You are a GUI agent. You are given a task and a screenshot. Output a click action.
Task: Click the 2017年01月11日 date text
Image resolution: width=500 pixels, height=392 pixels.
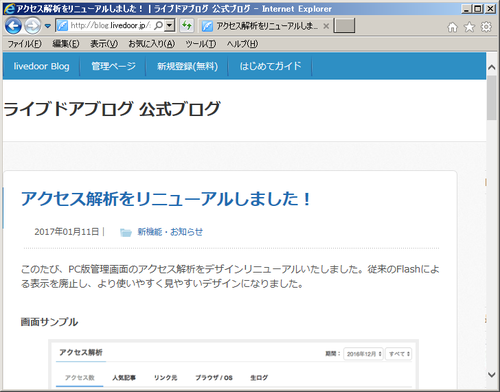pos(67,232)
